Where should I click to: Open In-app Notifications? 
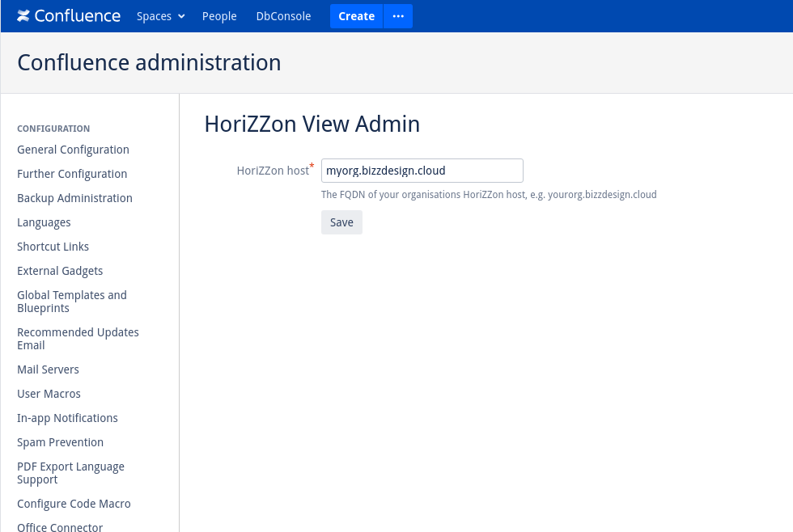pos(67,418)
